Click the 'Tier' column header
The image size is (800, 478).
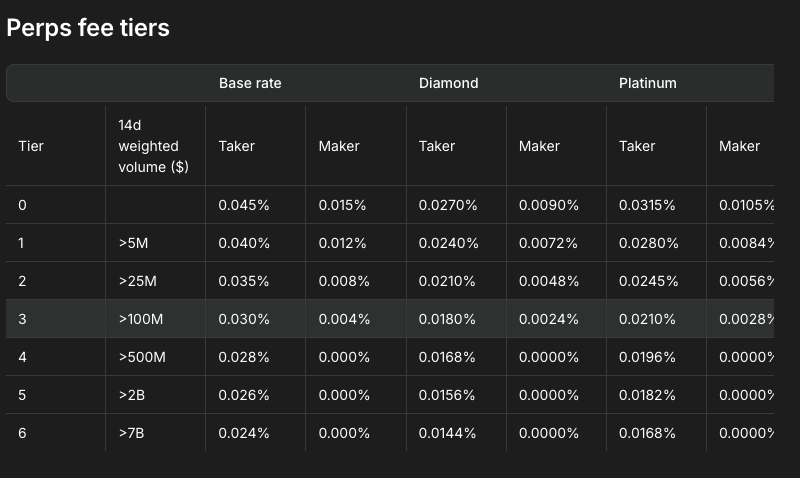(31, 146)
